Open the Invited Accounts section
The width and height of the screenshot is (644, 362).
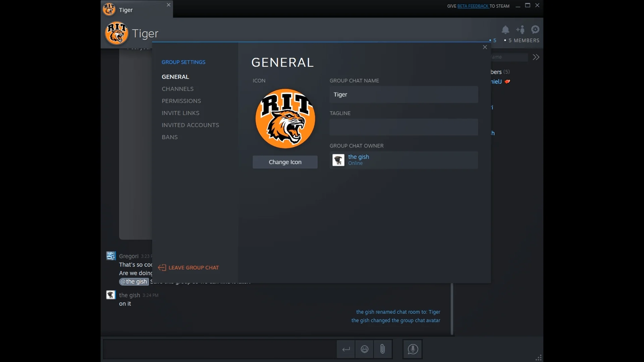(190, 125)
